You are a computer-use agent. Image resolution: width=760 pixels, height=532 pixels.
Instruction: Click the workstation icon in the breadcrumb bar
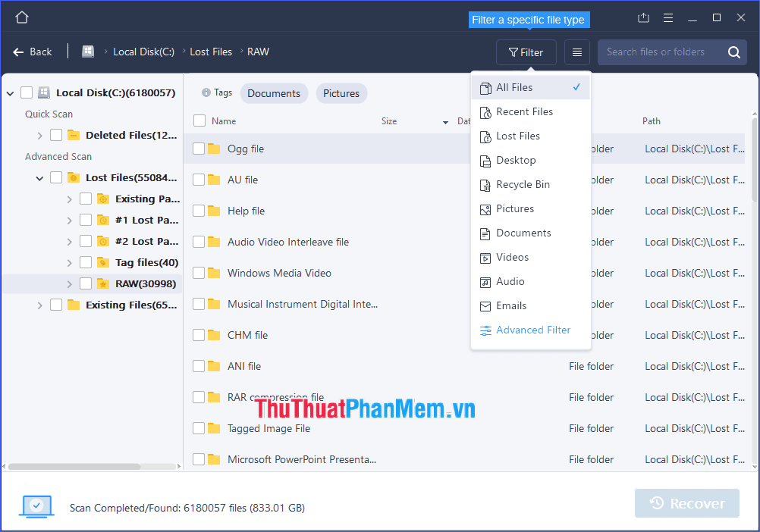[x=88, y=51]
